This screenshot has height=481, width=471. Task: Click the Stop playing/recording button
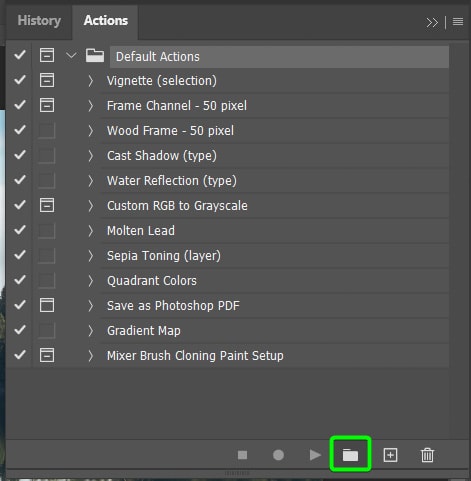pos(242,455)
